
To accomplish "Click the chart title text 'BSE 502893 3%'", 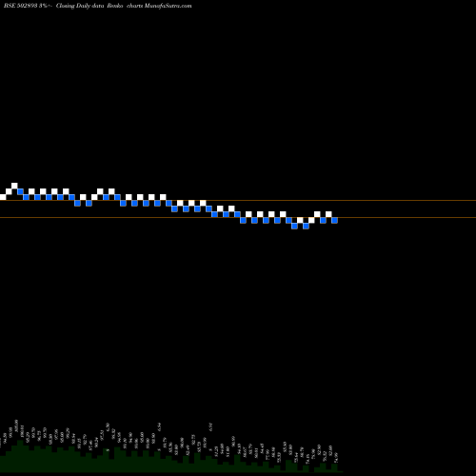I will point(26,6).
